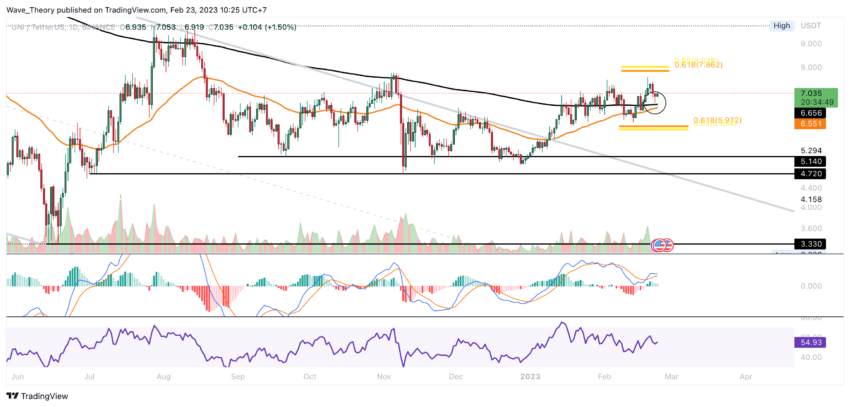Click the Oct label on time axis

(310, 375)
